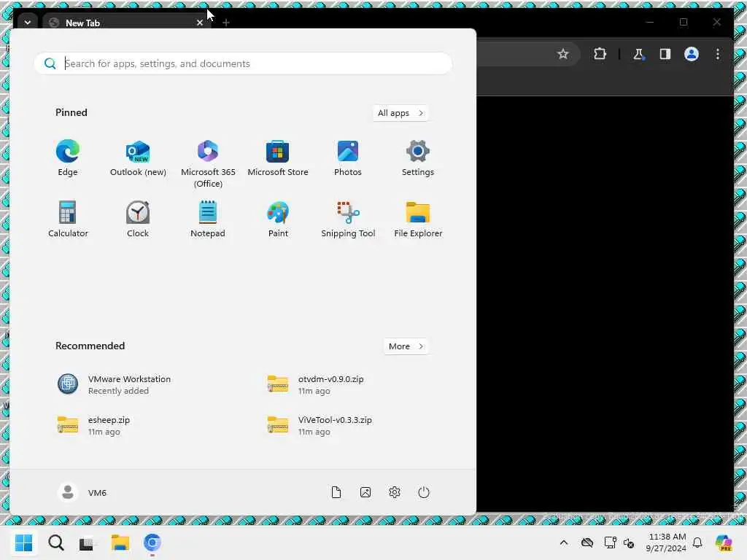Screen dimensions: 747x560
Task: Open Task View on taskbar
Action: tap(86, 542)
